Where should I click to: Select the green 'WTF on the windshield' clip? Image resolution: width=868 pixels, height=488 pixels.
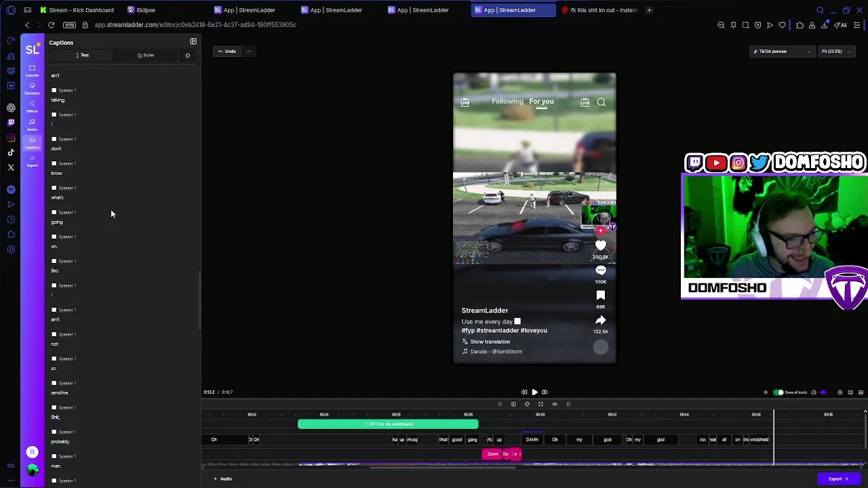(x=388, y=424)
